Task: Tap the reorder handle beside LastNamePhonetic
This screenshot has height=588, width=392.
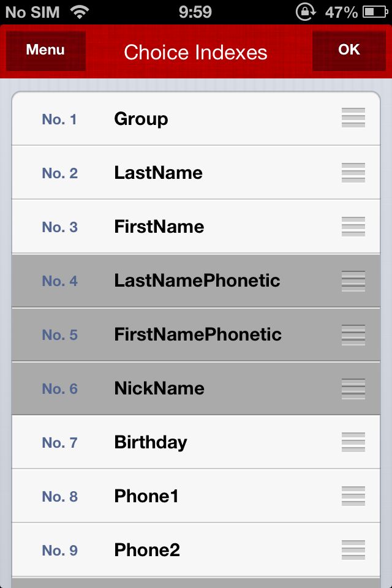Action: 353,281
